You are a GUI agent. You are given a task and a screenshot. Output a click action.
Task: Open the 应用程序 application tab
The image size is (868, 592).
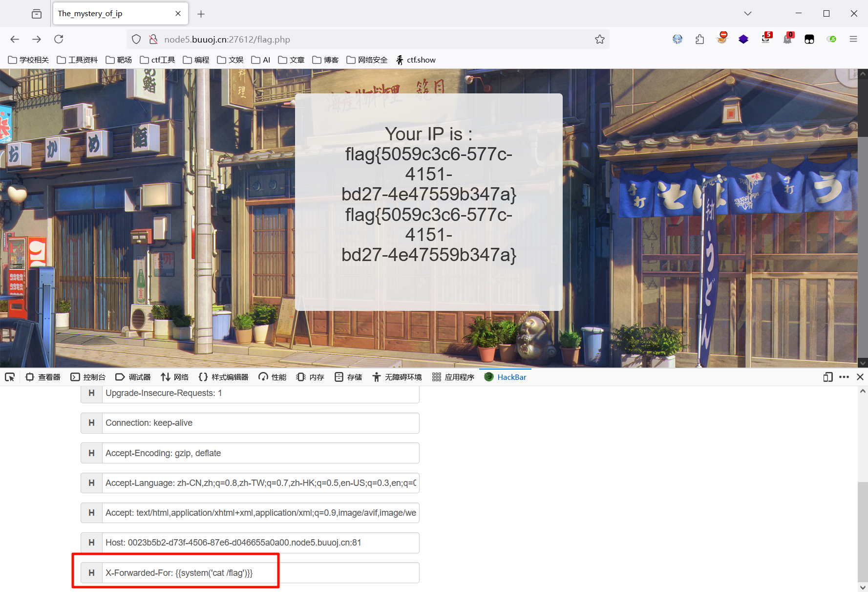453,377
